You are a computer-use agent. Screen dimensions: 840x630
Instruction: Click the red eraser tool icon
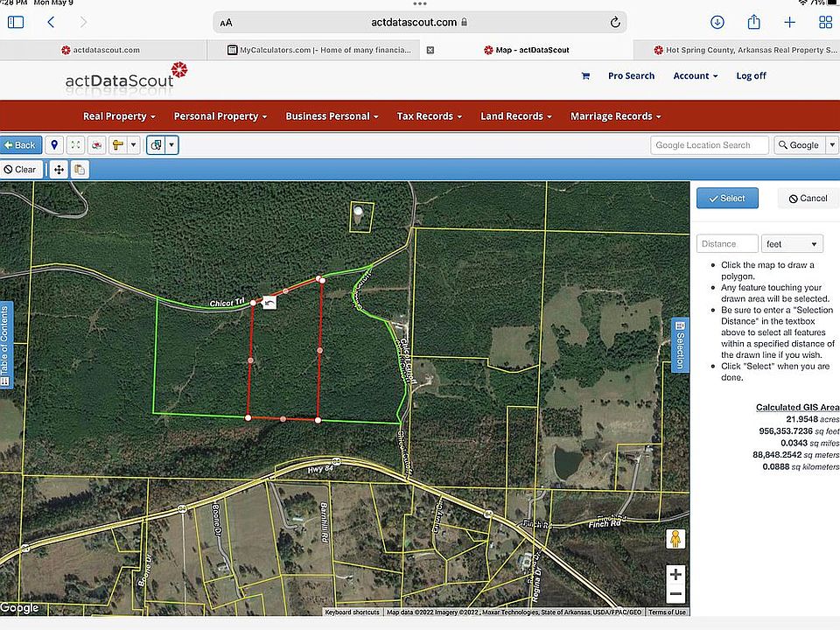[x=96, y=145]
